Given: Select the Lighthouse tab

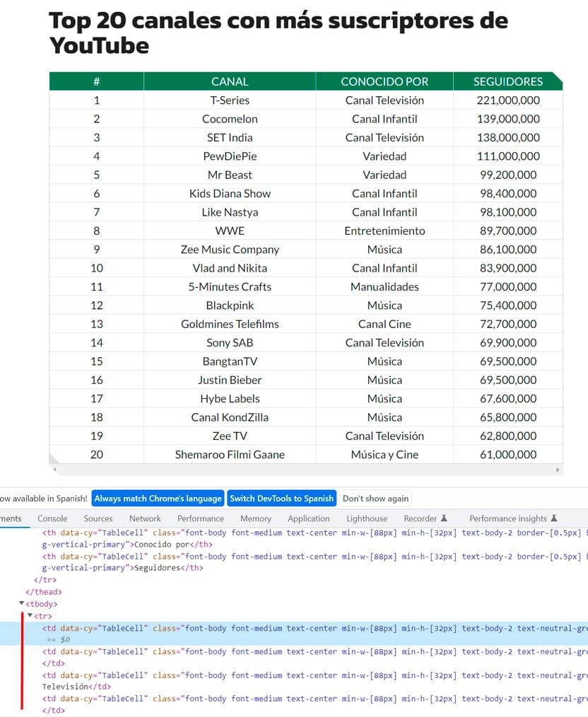Looking at the screenshot, I should click(367, 518).
